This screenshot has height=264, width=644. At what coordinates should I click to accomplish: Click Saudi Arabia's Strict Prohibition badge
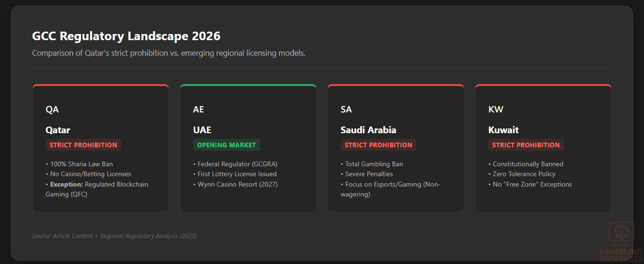click(x=379, y=145)
